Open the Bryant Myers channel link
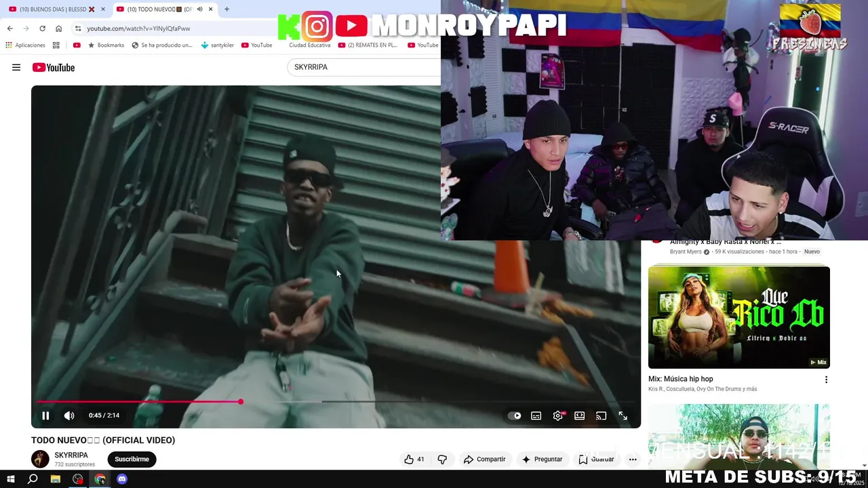The image size is (868, 488). pos(686,251)
